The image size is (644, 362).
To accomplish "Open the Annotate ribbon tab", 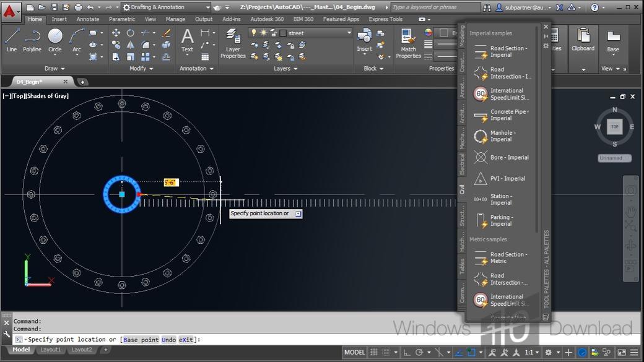I will [x=87, y=19].
